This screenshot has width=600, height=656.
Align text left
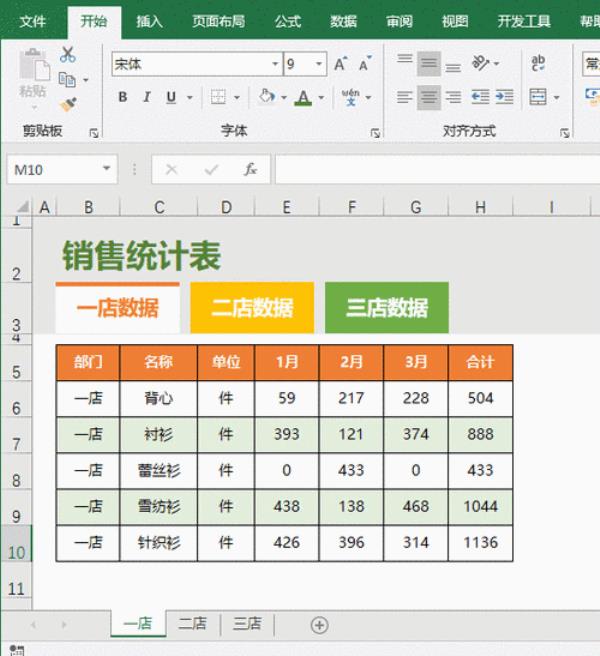click(x=405, y=97)
